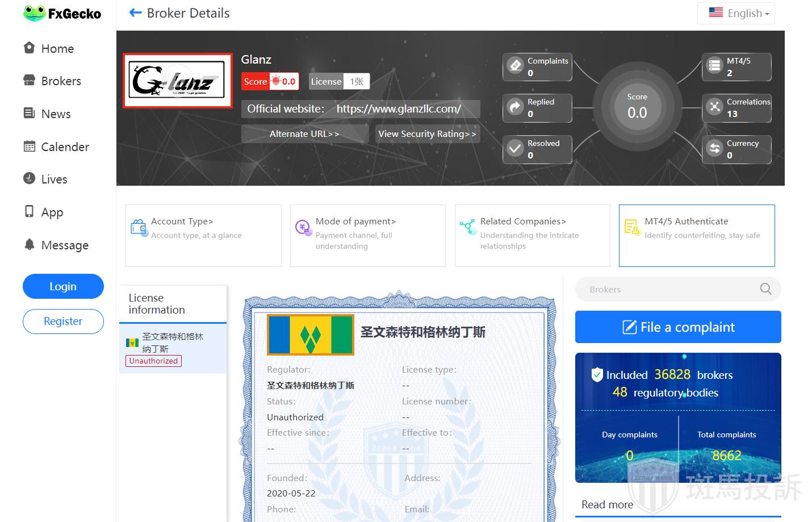
Task: Click the Resolved checkmark icon
Action: 516,149
